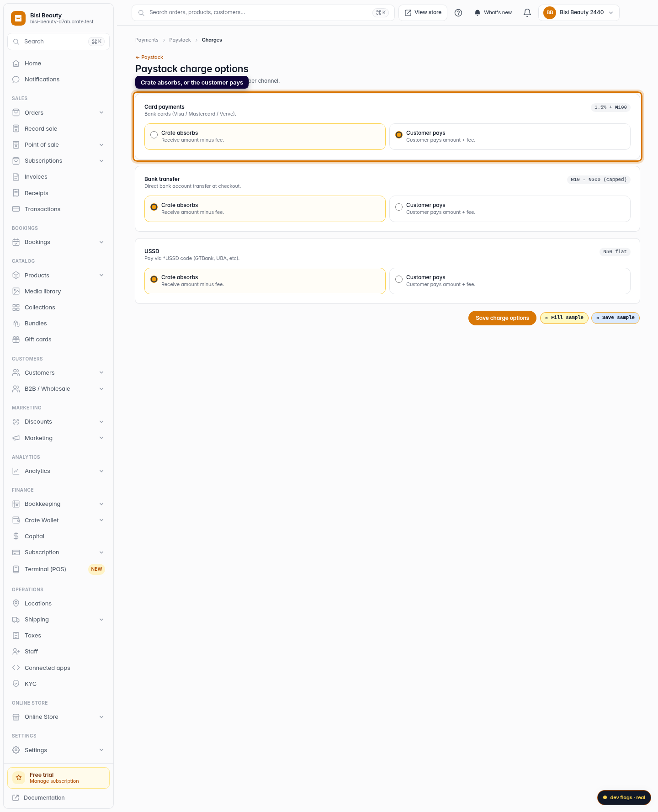This screenshot has width=658, height=812.
Task: Click the Products box icon
Action: [x=16, y=275]
